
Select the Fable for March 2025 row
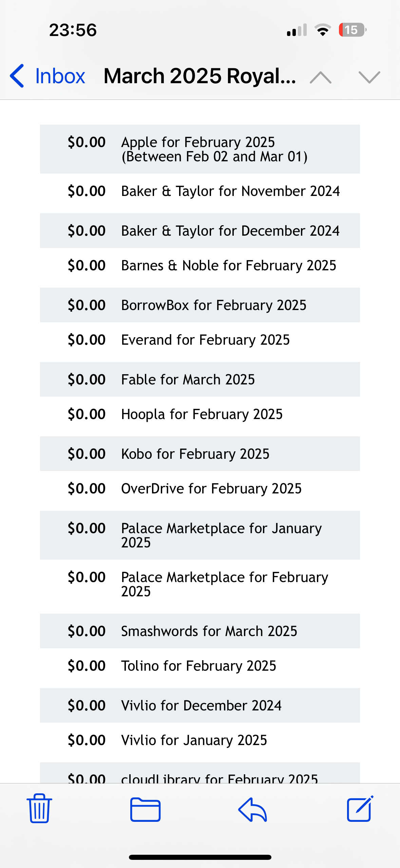200,379
